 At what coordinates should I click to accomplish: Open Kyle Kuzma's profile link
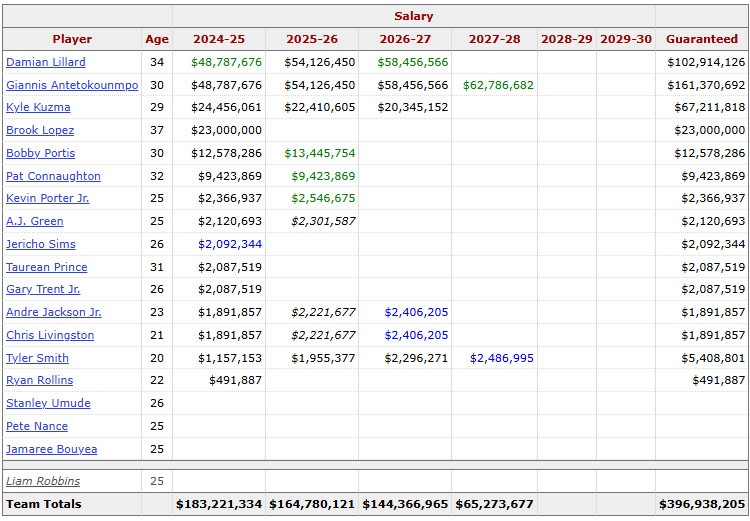[38, 107]
